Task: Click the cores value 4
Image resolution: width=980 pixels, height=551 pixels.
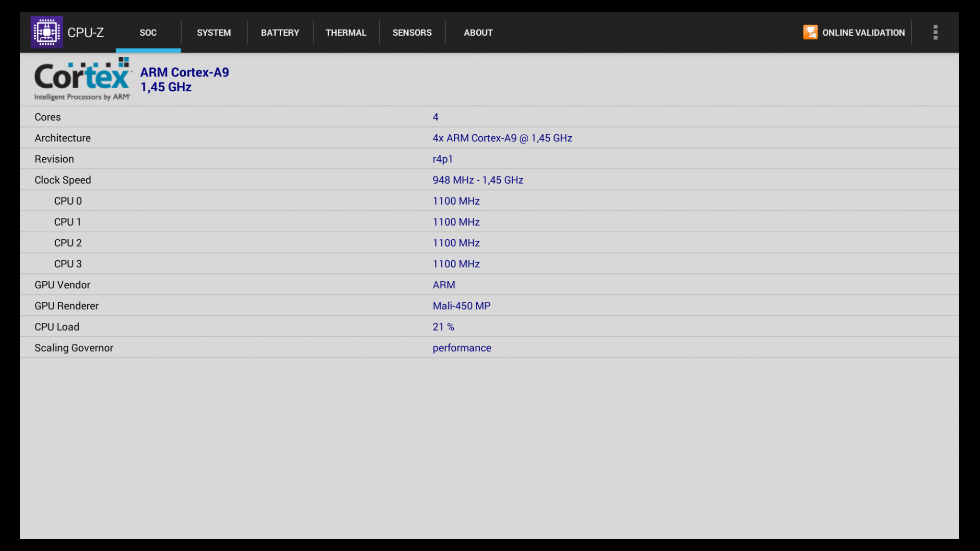Action: [435, 117]
